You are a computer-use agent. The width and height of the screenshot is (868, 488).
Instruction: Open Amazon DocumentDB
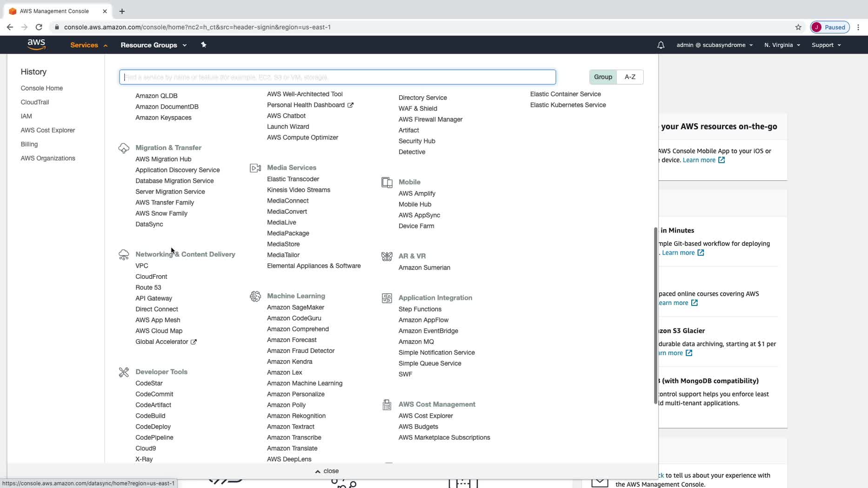[x=167, y=106]
